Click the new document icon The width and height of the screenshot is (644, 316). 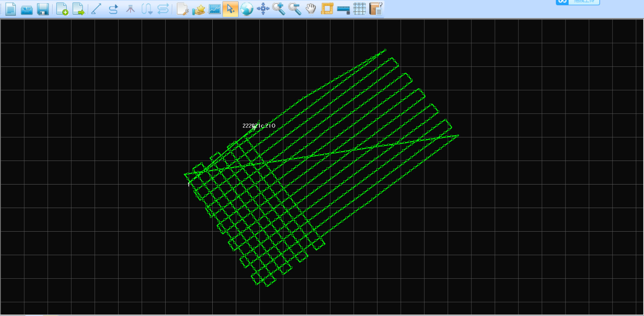pos(11,9)
